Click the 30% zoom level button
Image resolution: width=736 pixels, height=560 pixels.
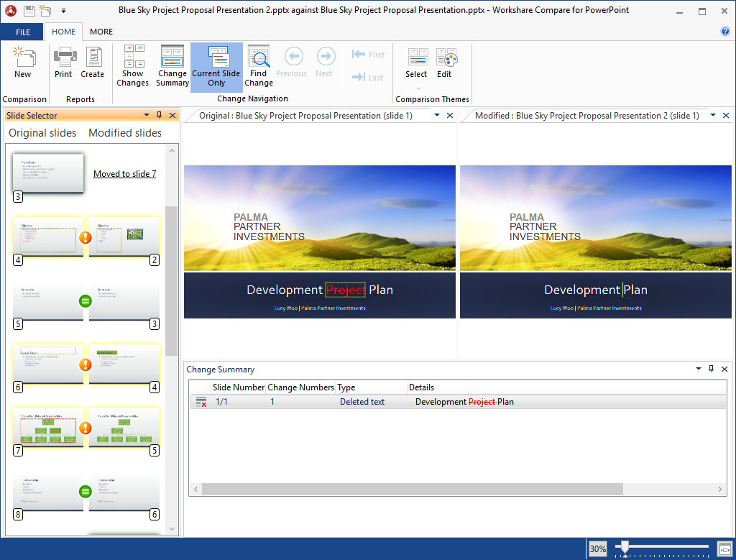(x=597, y=548)
